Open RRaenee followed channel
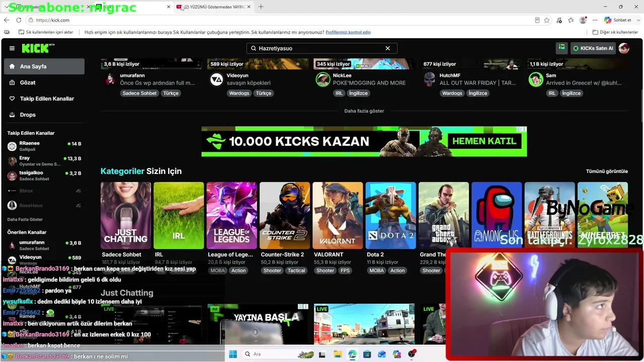 tap(44, 146)
